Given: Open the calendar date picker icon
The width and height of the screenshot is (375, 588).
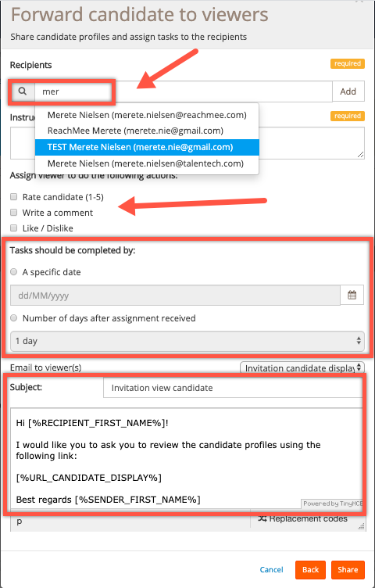Looking at the screenshot, I should pyautogui.click(x=352, y=295).
